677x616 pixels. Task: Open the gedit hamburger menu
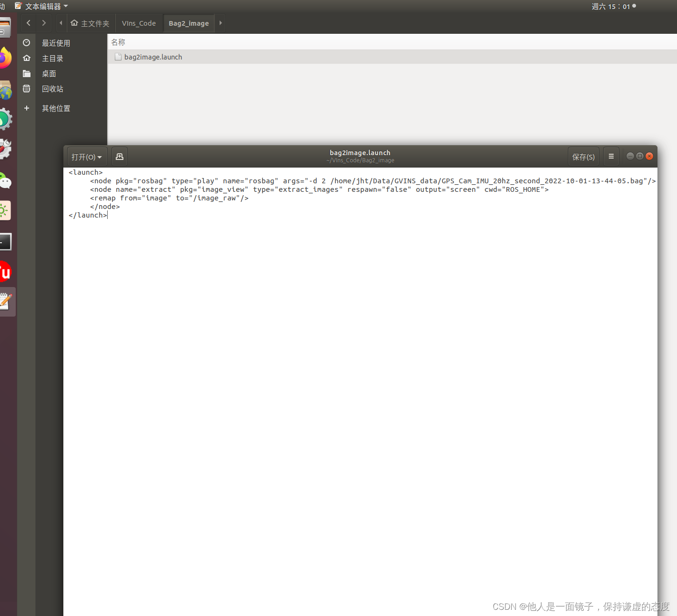click(611, 156)
